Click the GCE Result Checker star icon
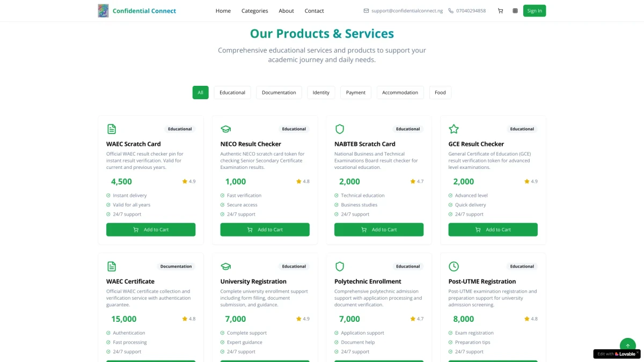Viewport: 644px width, 362px height. point(453,129)
